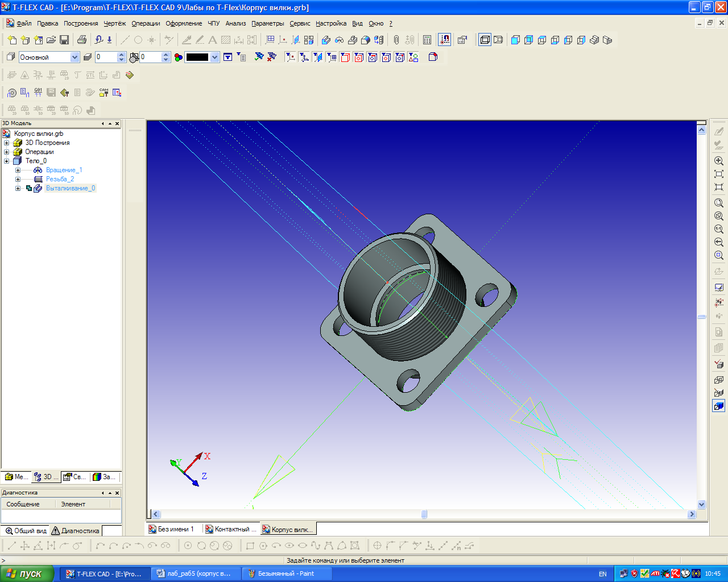The width and height of the screenshot is (728, 582).
Task: Open an existing file via folder icon
Action: [x=51, y=40]
